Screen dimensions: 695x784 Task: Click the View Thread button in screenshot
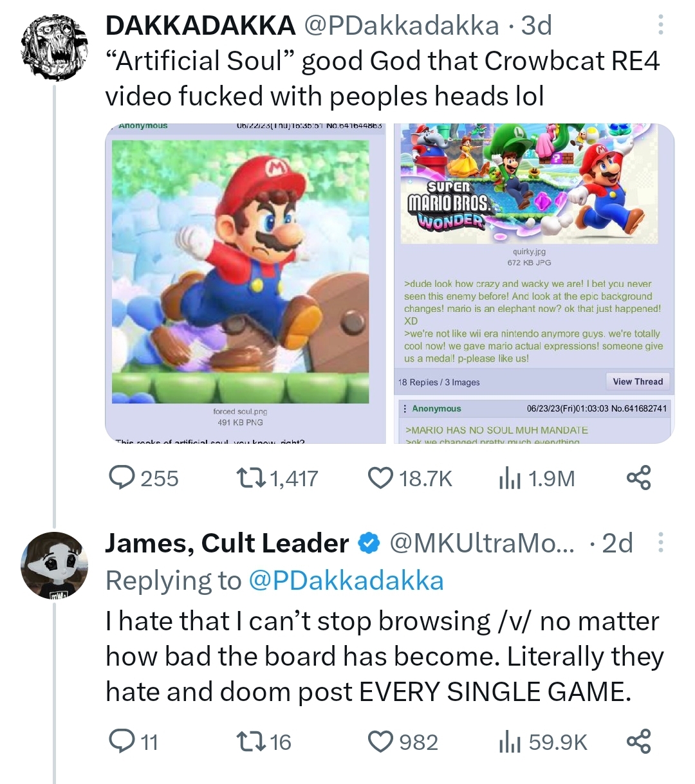coord(637,381)
